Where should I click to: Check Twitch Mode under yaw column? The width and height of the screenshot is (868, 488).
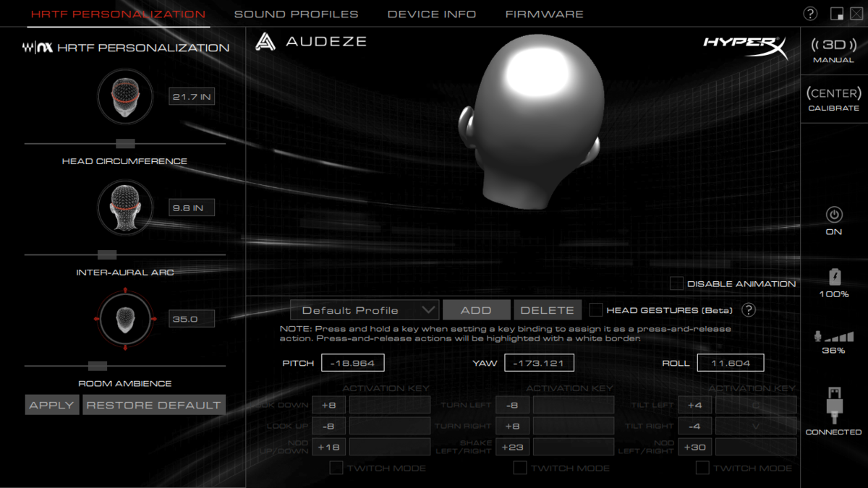pos(520,468)
